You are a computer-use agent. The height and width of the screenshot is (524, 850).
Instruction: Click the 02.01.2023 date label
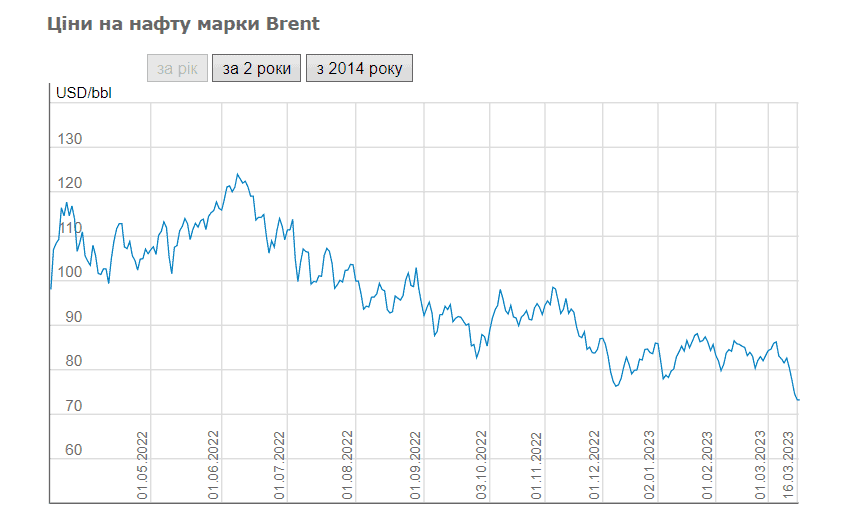point(649,465)
